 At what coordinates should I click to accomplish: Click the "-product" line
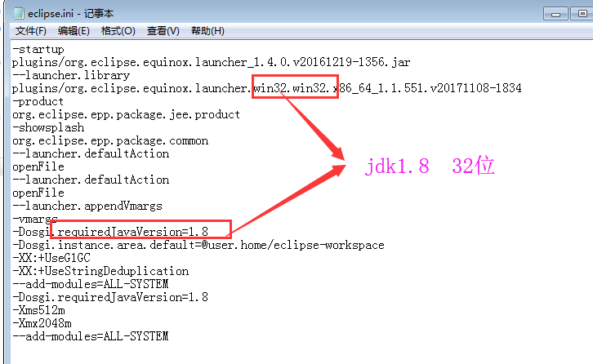(x=38, y=102)
